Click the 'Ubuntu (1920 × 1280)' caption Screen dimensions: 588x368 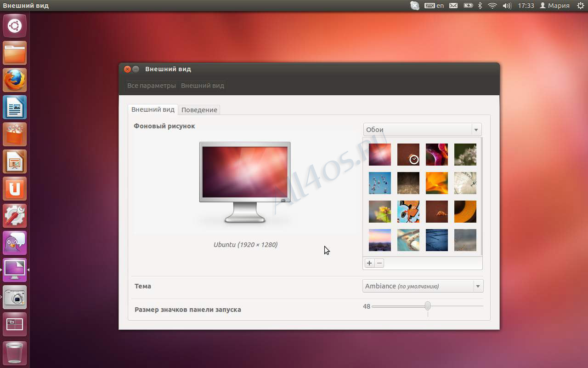[x=245, y=245]
